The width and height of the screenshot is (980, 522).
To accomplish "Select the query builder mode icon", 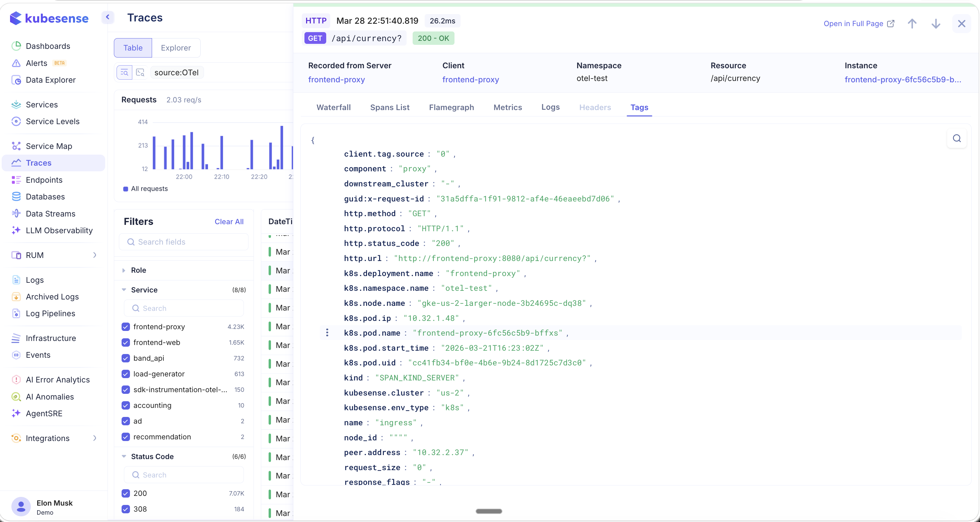I will 124,72.
